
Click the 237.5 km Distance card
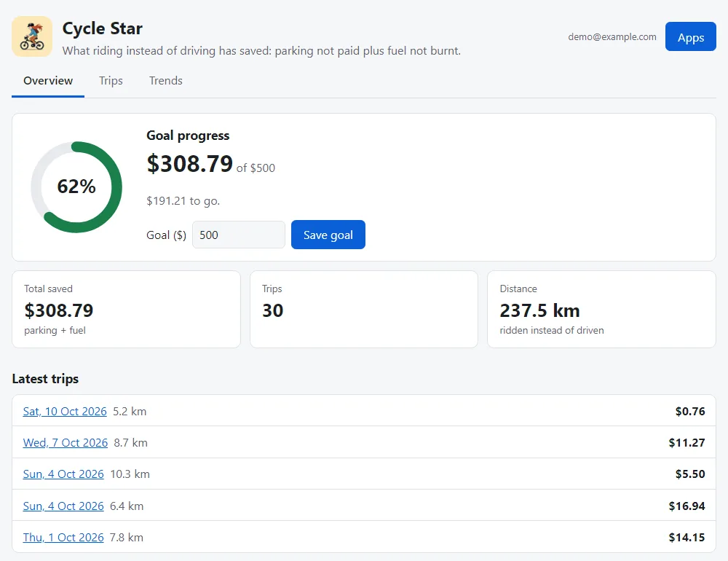(x=602, y=309)
